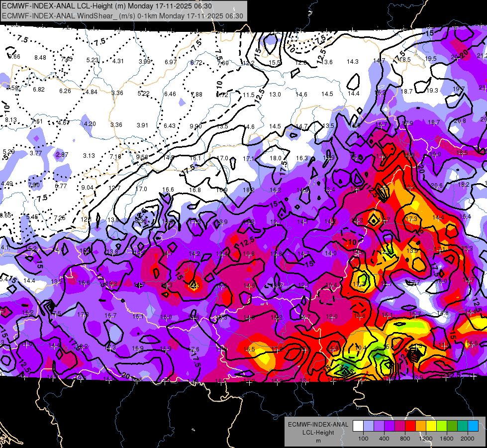Click the wind shear value '3.91'
The height and width of the screenshot is (448, 487).
[143, 125]
